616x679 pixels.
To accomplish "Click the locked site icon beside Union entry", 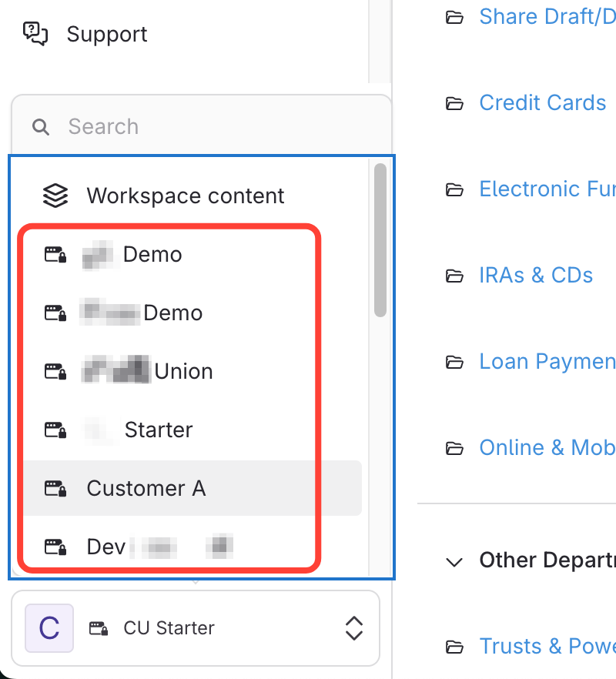I will click(x=55, y=371).
